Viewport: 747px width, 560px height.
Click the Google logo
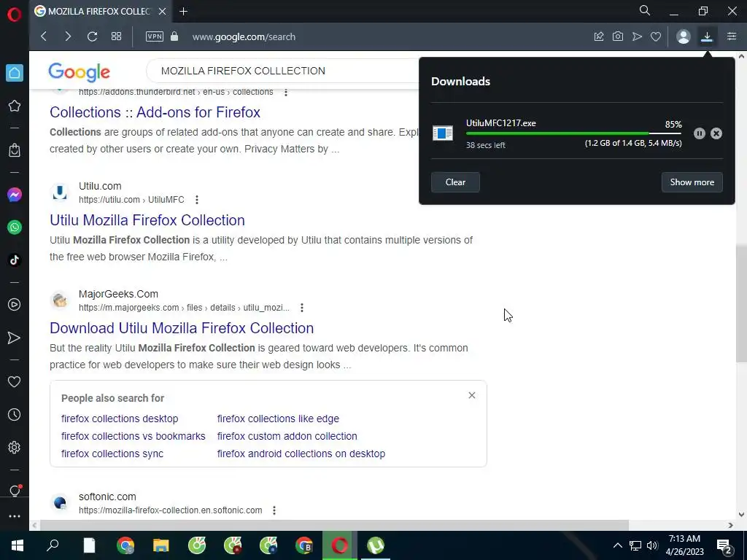click(79, 71)
